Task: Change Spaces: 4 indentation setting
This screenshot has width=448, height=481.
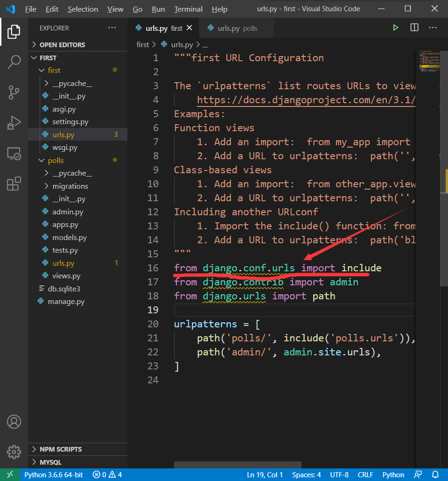Action: [x=306, y=474]
